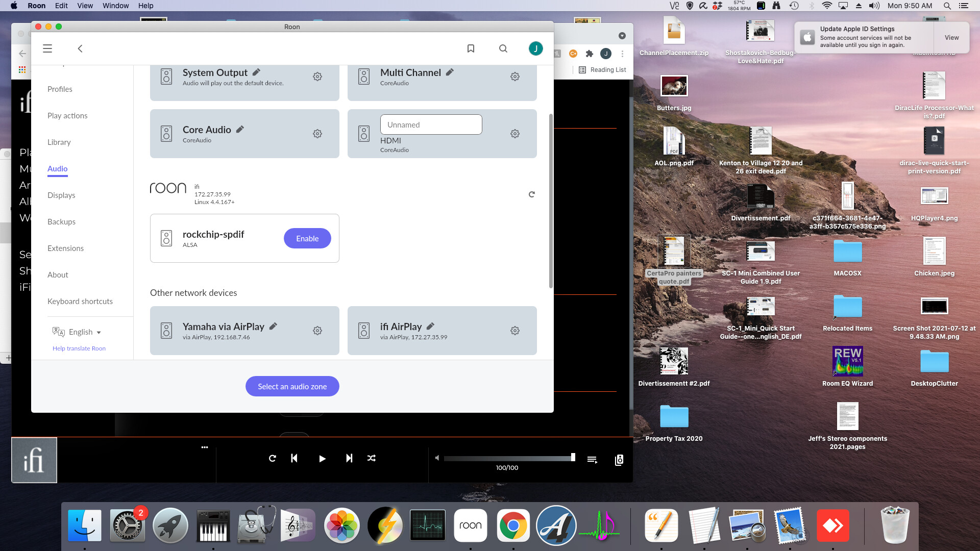
Task: Expand Chrome tab dropdown arrow
Action: tap(622, 36)
